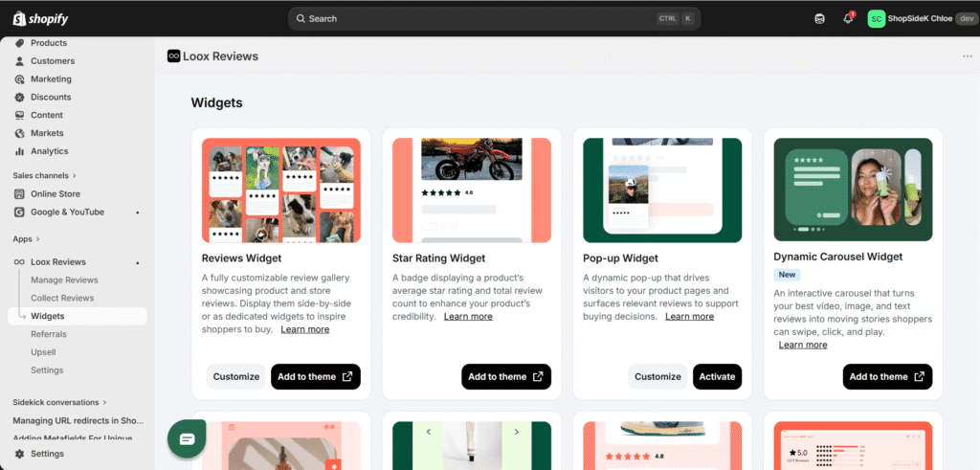Open Managing URL redirects conversation
This screenshot has width=980, height=470.
pos(78,420)
